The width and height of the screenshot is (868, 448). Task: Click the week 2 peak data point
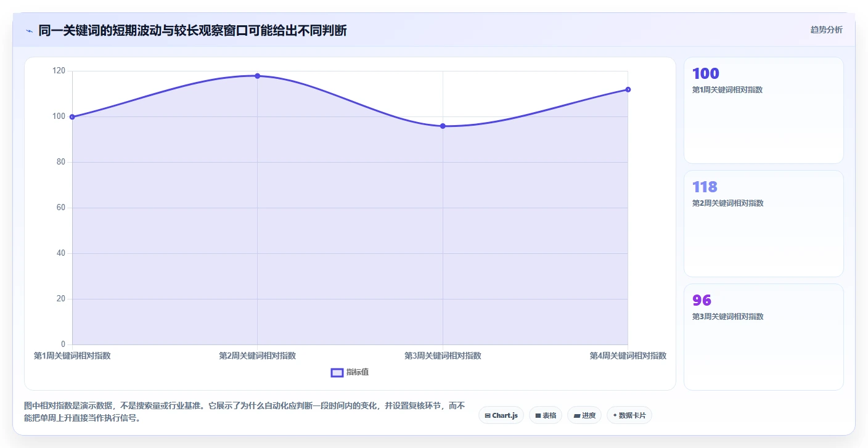click(258, 76)
